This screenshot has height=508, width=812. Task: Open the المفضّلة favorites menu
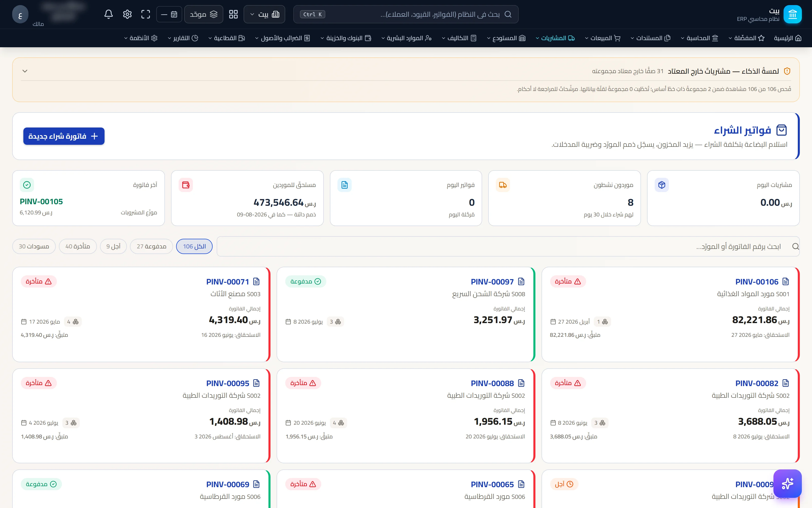pos(747,38)
